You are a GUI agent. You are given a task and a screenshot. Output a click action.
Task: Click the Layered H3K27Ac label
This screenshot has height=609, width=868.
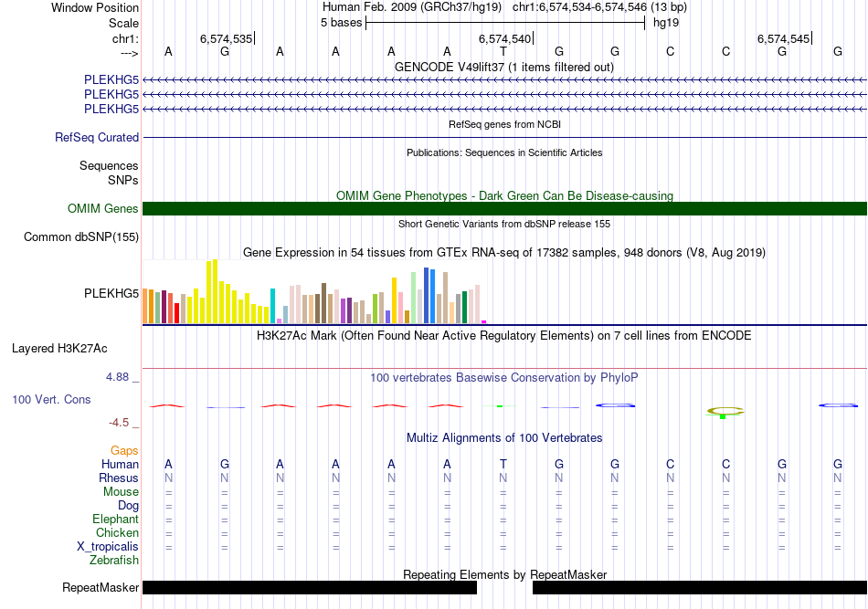pos(59,349)
